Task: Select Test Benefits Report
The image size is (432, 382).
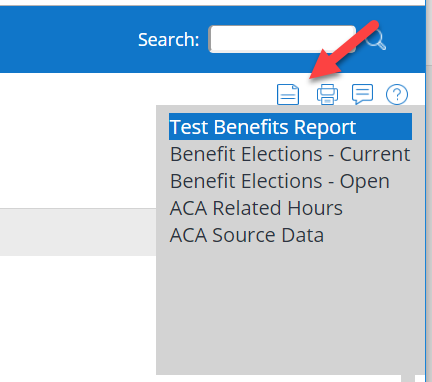Action: [x=290, y=127]
